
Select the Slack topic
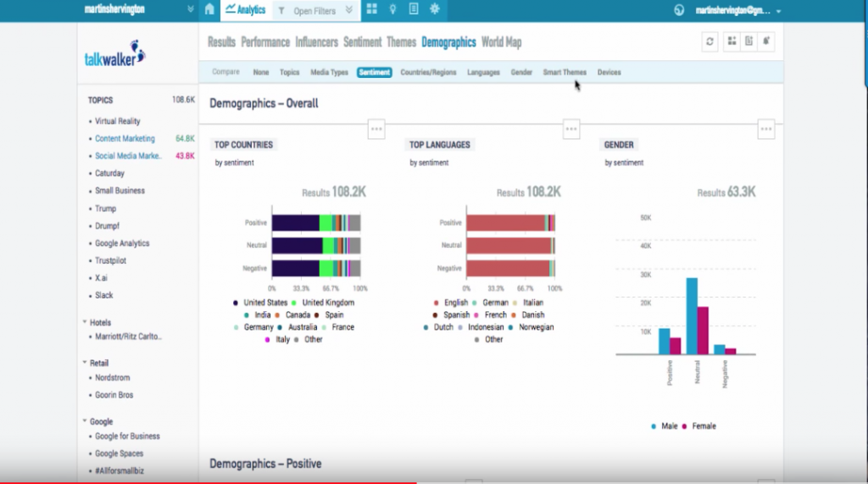point(103,295)
